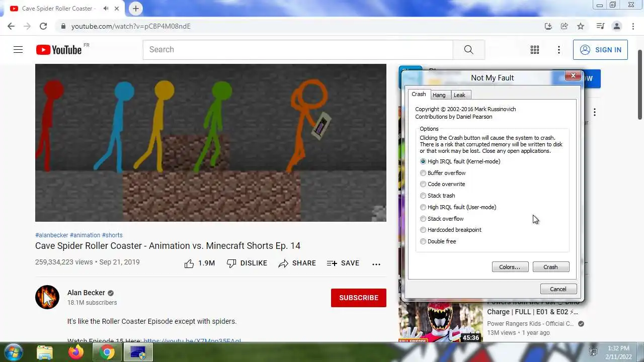Viewport: 644px width, 362px height.
Task: Select Double free radio option
Action: (438, 241)
